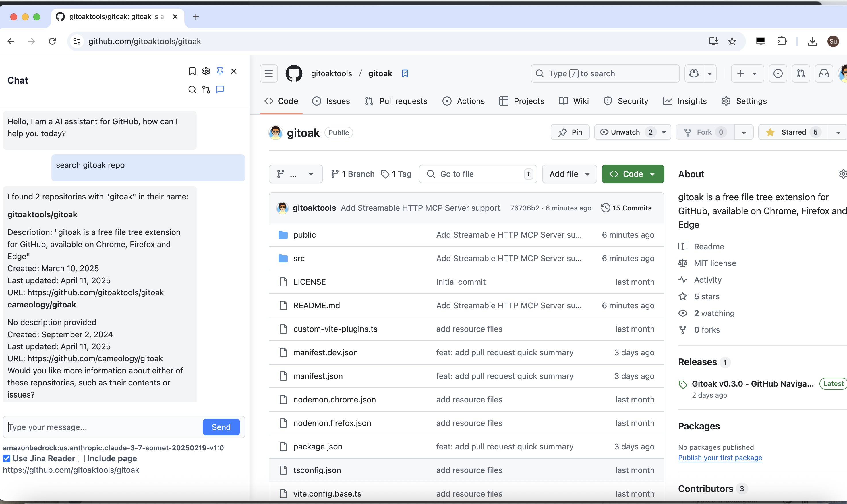Viewport: 847px width, 504px height.
Task: Select the pull request icon in Chat panel
Action: point(206,90)
